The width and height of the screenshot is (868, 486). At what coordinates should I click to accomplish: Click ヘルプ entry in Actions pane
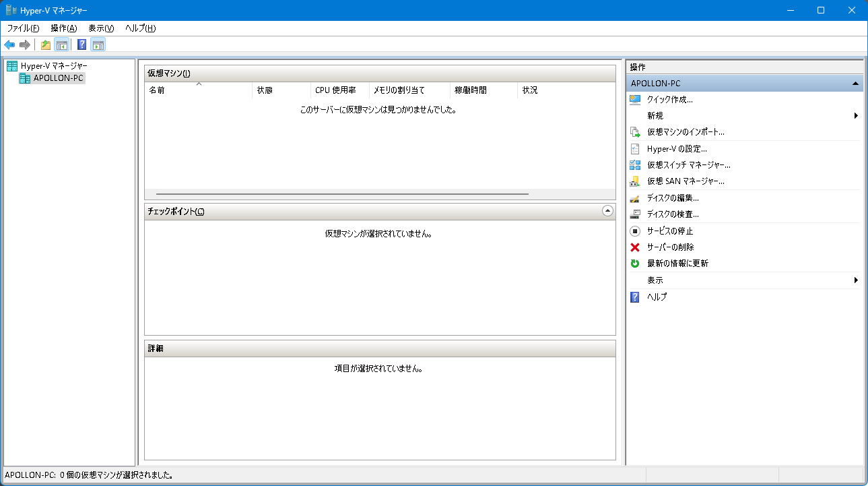click(657, 297)
